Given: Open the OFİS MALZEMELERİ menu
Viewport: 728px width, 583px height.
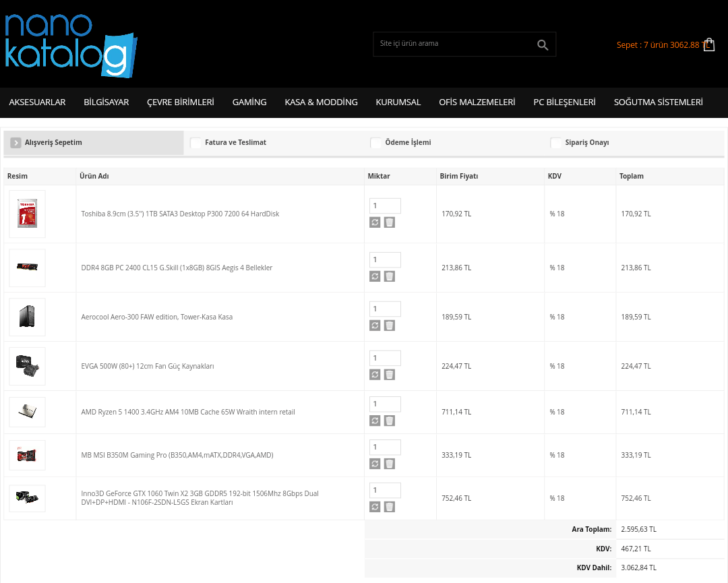Looking at the screenshot, I should [x=477, y=102].
